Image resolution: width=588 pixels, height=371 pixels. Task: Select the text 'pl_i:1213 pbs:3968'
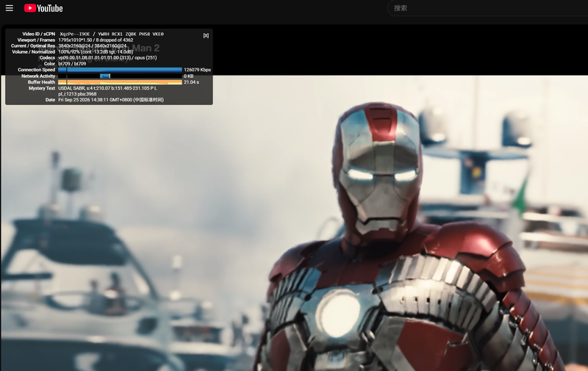click(77, 94)
